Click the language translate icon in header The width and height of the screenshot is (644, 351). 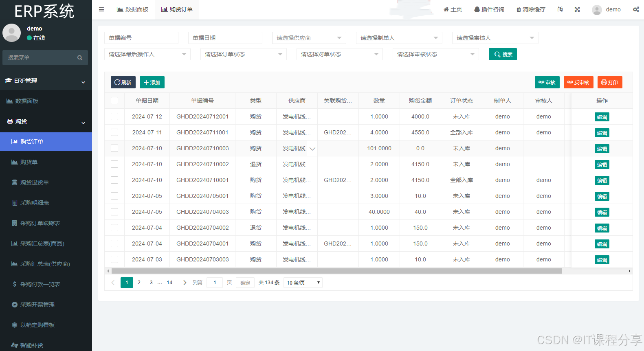tap(560, 9)
